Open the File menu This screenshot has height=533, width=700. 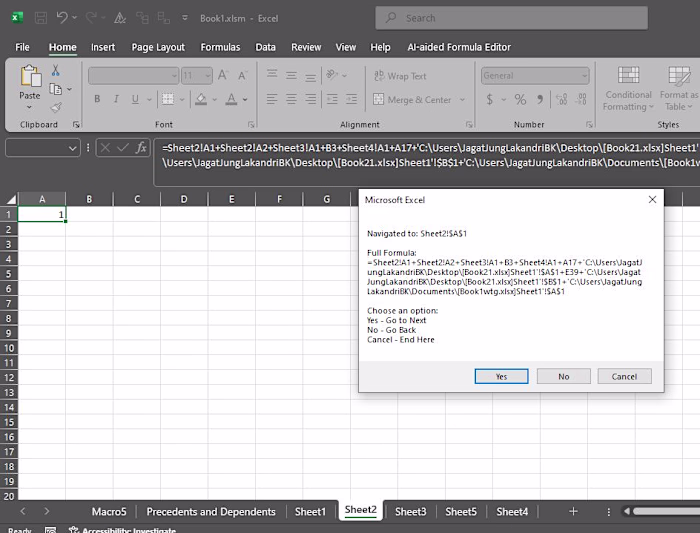[22, 47]
